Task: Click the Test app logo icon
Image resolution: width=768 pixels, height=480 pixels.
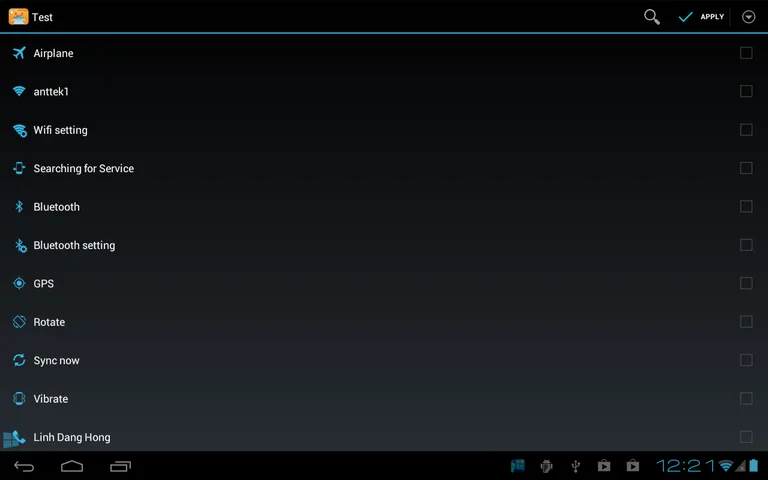Action: pos(18,17)
